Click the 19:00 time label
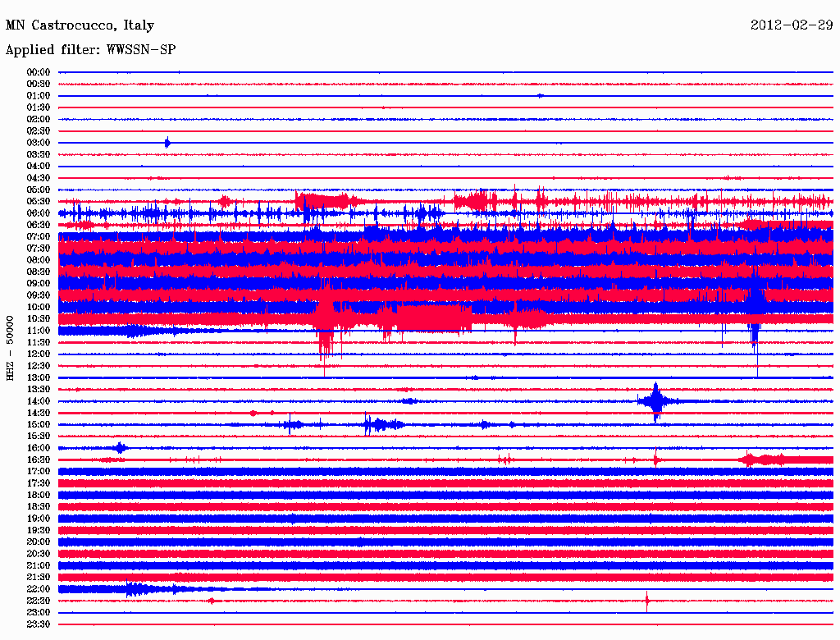The image size is (840, 640). [x=39, y=519]
